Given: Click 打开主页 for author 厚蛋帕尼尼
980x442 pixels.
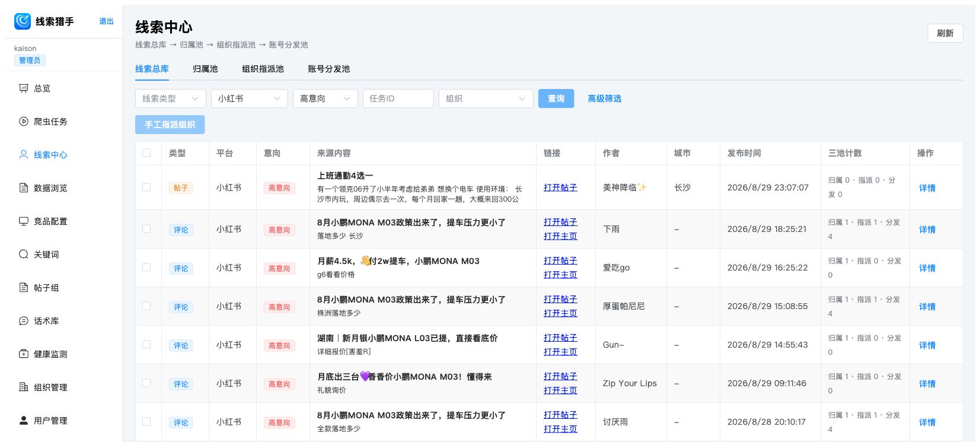Looking at the screenshot, I should [x=560, y=313].
